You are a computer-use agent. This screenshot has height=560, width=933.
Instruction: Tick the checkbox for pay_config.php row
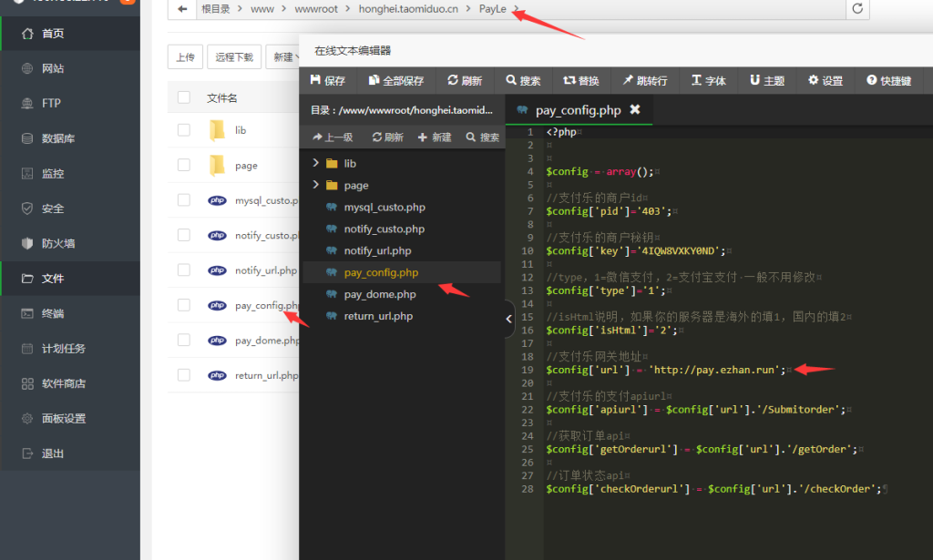coord(184,305)
